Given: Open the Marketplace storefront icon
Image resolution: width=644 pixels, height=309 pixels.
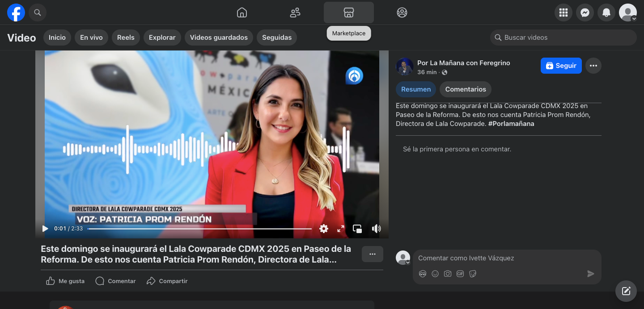Looking at the screenshot, I should click(x=349, y=13).
